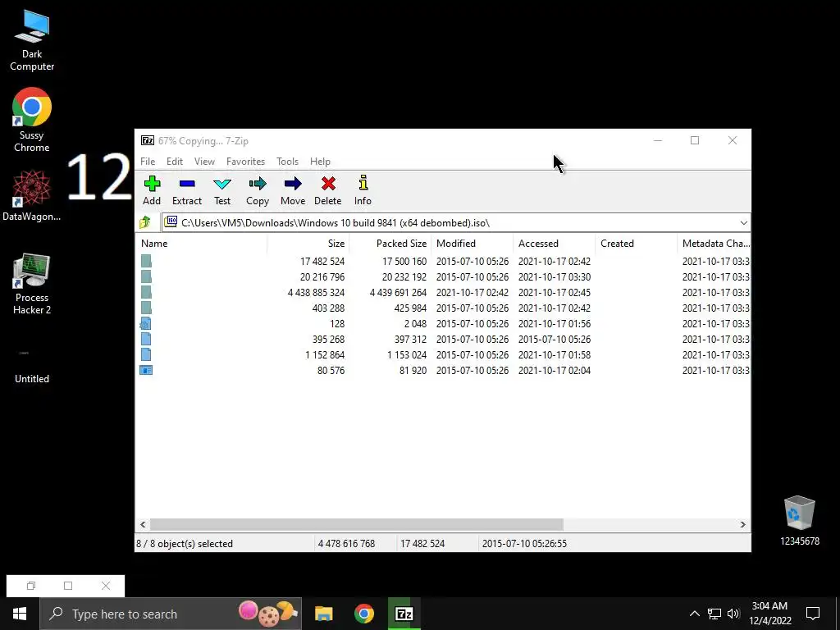Click the Add toolbar button
Viewport: 840px width, 630px height.
tap(152, 190)
